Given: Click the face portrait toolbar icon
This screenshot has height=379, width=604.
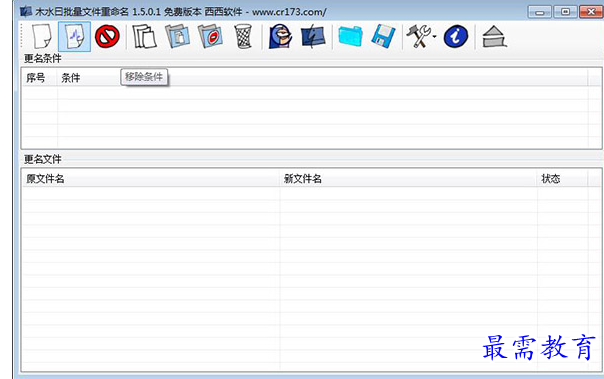Looking at the screenshot, I should (280, 37).
